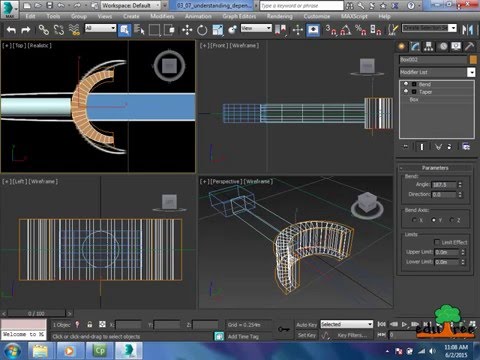Click the Set Key button
480x360 pixels.
(x=307, y=335)
